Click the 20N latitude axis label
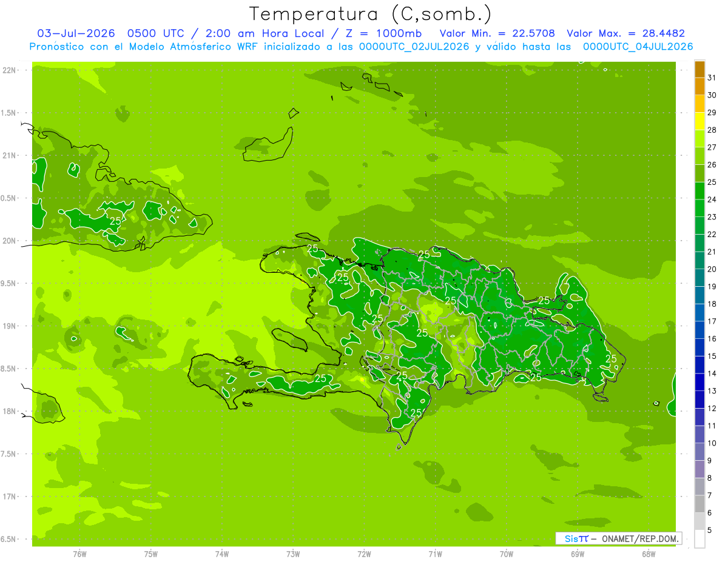The image size is (728, 562). [9, 241]
